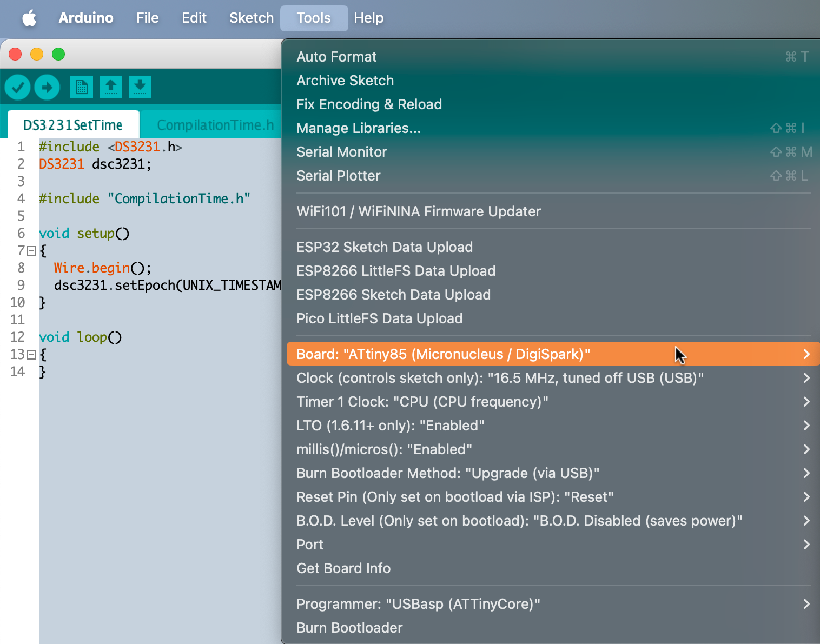Image resolution: width=820 pixels, height=644 pixels.
Task: Close the open Tools menu
Action: [x=314, y=18]
